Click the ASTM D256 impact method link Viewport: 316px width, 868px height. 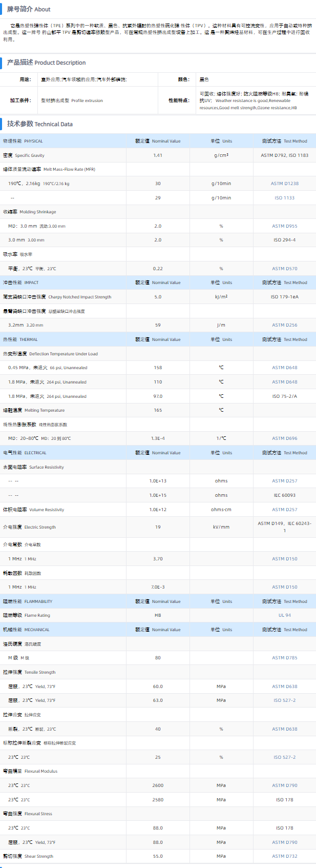coord(284,325)
